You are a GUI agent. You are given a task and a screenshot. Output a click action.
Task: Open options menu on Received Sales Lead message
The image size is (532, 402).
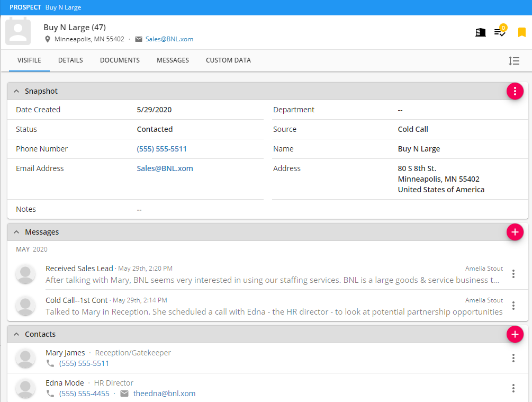pyautogui.click(x=513, y=274)
